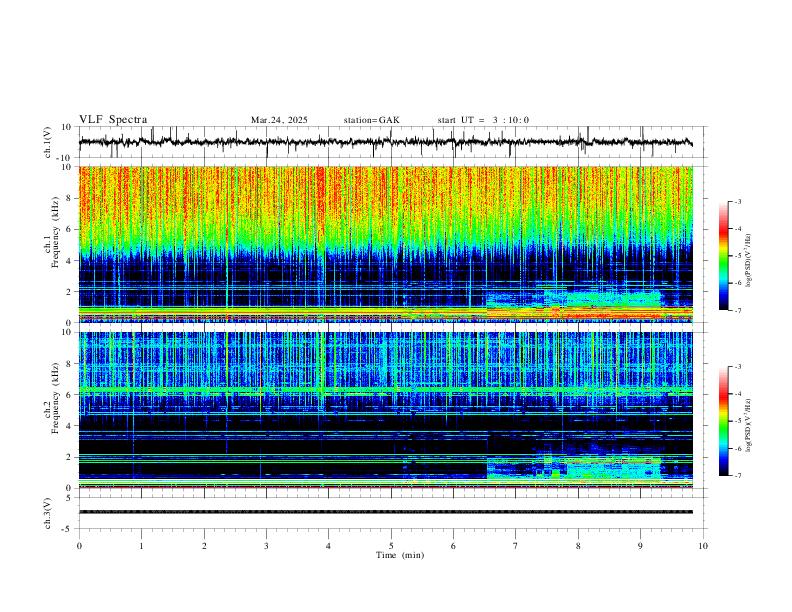Image resolution: width=792 pixels, height=612 pixels.
Task: Click time axis tick label "5"
Action: point(391,546)
